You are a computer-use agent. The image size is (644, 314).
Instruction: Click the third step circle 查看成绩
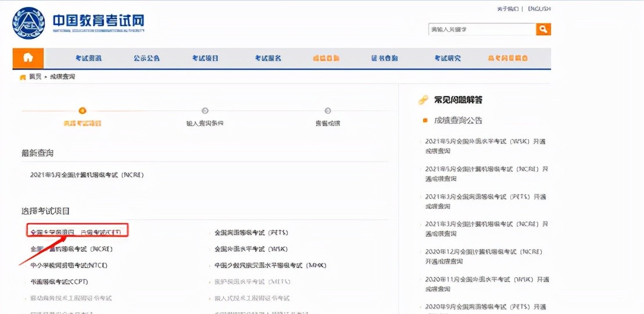(328, 110)
